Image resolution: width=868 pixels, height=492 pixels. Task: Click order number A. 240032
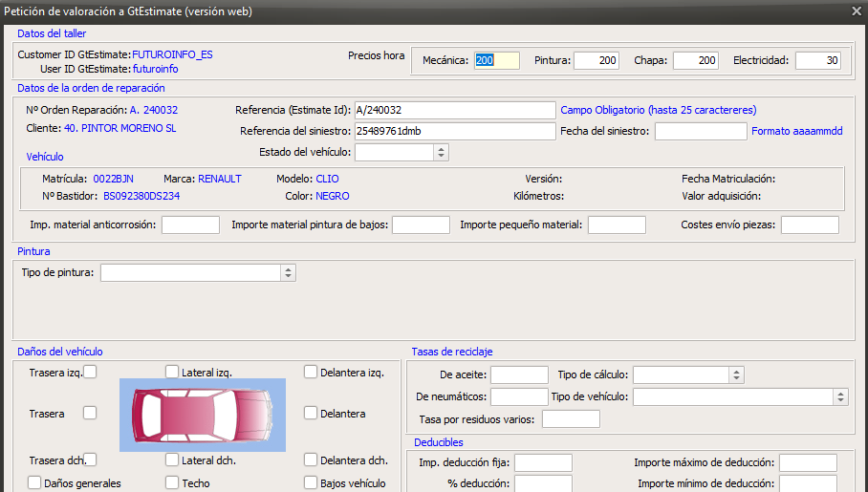point(154,110)
